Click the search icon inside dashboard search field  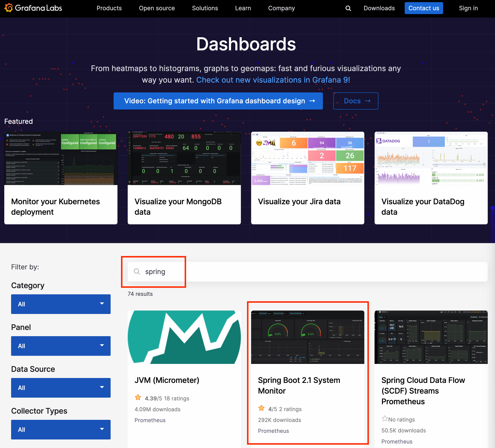click(137, 271)
